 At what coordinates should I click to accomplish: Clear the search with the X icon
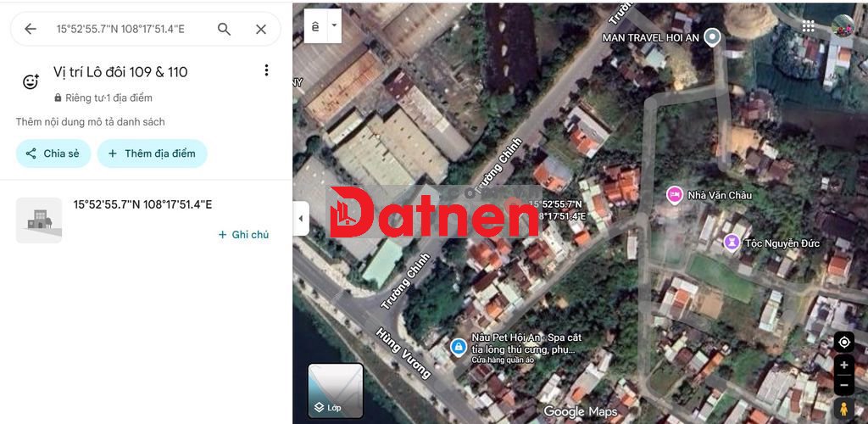[261, 29]
